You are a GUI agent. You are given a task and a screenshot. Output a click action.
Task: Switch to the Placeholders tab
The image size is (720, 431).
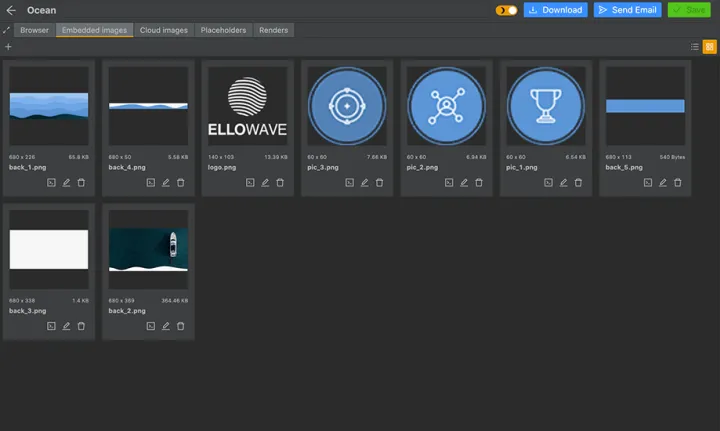[223, 30]
